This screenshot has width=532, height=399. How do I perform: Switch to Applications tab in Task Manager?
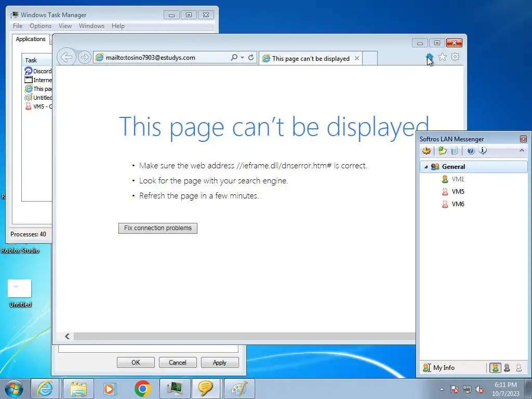[31, 39]
